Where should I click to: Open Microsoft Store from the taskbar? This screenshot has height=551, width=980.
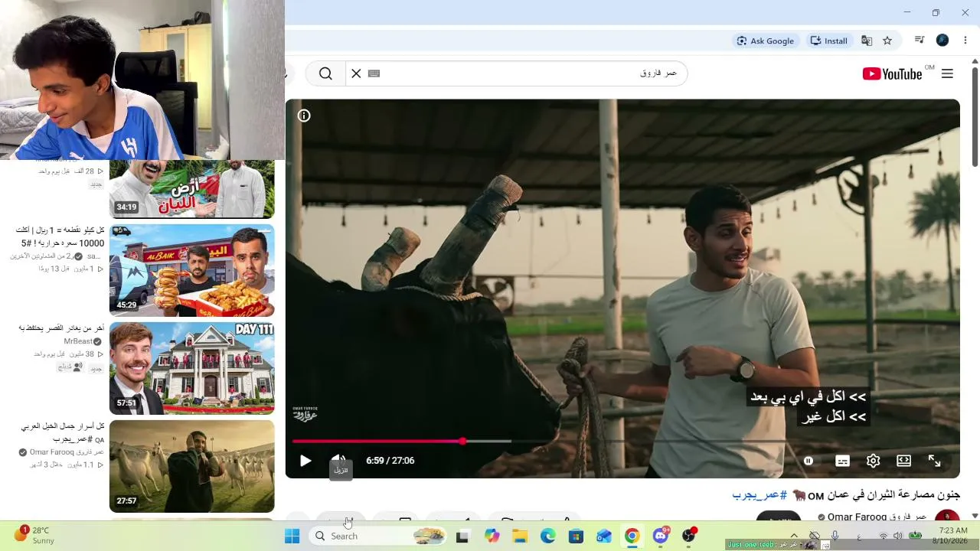point(576,536)
